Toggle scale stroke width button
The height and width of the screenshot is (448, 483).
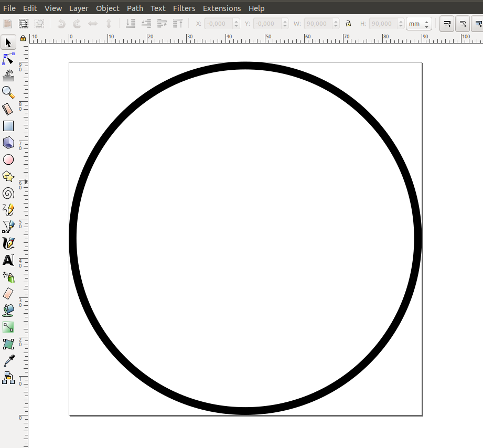click(447, 24)
